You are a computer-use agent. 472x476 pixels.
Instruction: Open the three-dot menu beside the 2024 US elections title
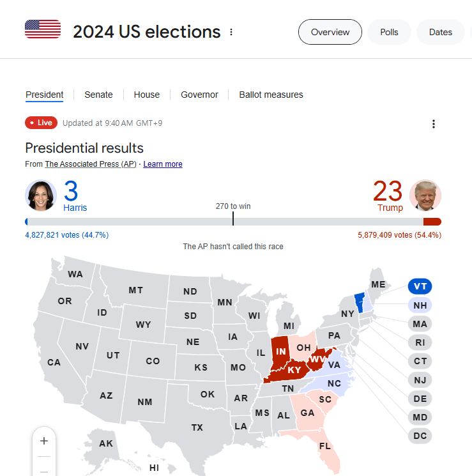(231, 32)
